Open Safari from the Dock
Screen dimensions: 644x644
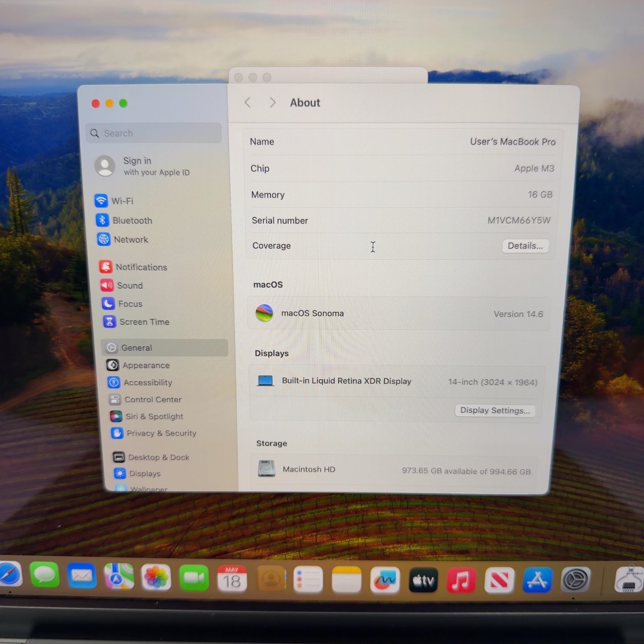click(9, 575)
